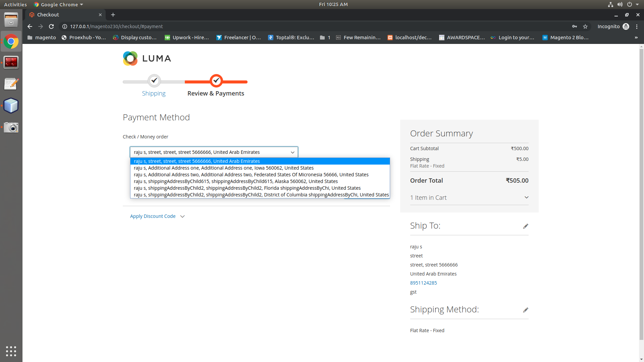Open the Chrome three-dot menu
The height and width of the screenshot is (362, 644).
pos(637,26)
